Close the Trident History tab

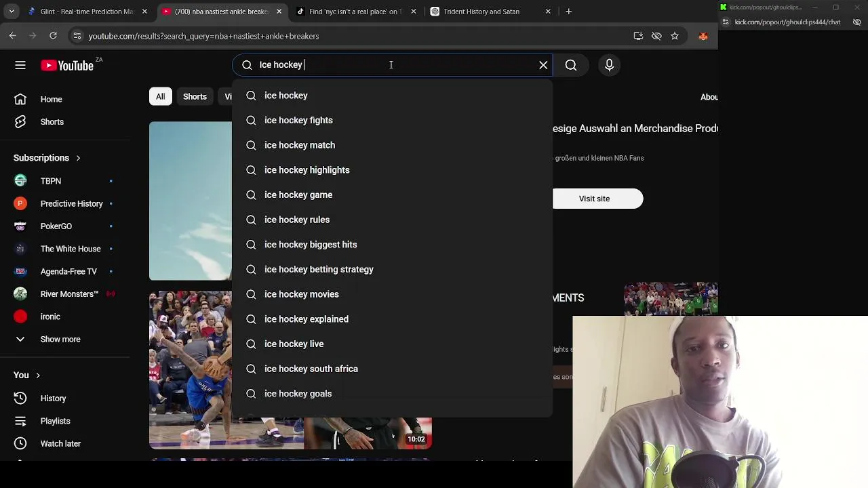coord(549,12)
